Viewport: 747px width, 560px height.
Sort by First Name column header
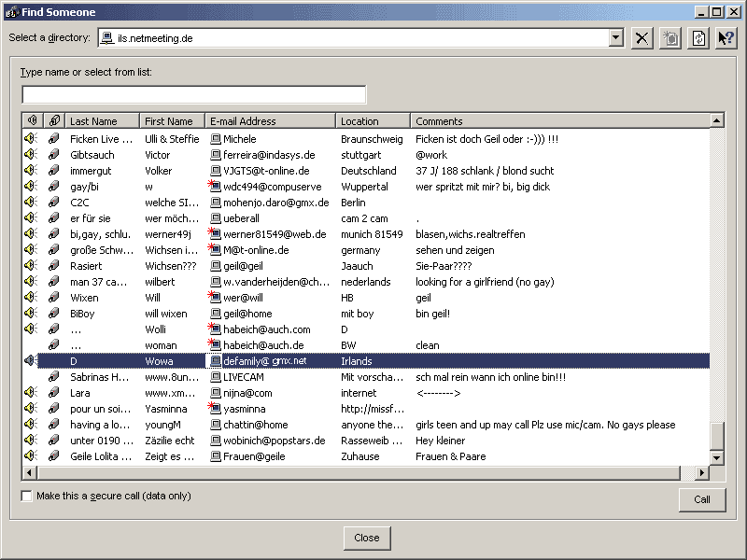point(172,121)
